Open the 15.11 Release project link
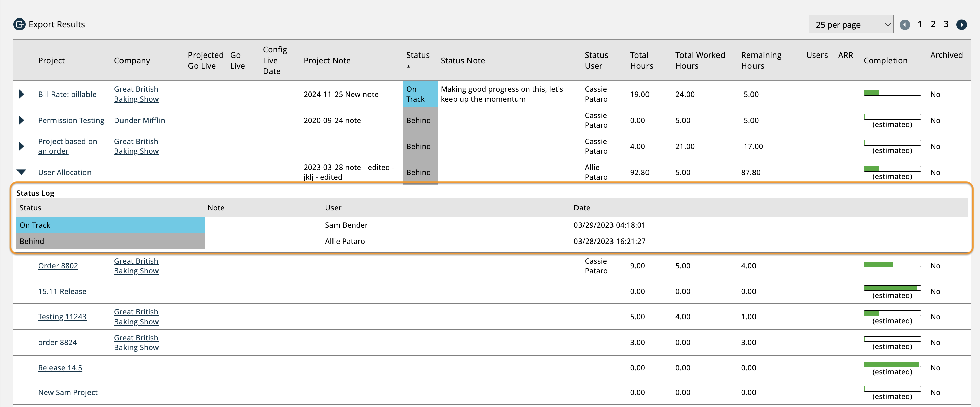Image resolution: width=980 pixels, height=407 pixels. [62, 291]
